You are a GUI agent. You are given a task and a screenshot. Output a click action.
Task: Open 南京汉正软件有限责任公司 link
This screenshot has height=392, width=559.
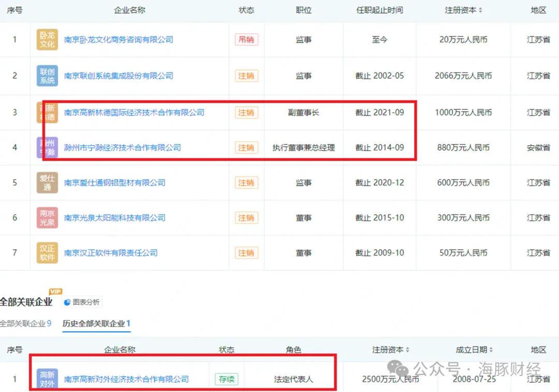tap(111, 253)
